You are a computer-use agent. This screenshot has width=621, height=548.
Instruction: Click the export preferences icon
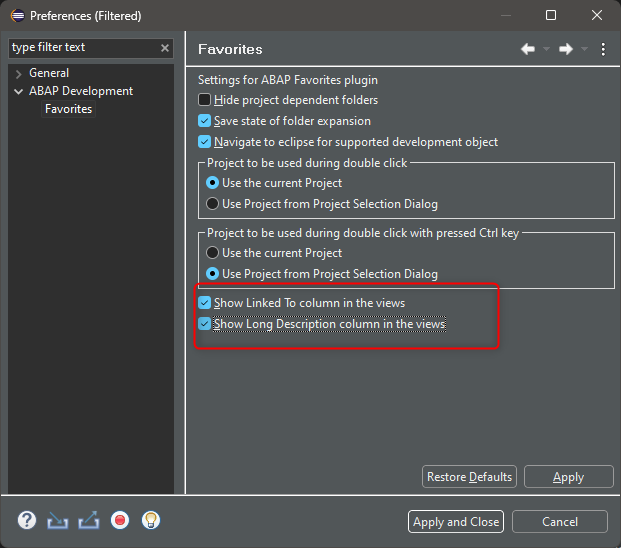coord(89,520)
